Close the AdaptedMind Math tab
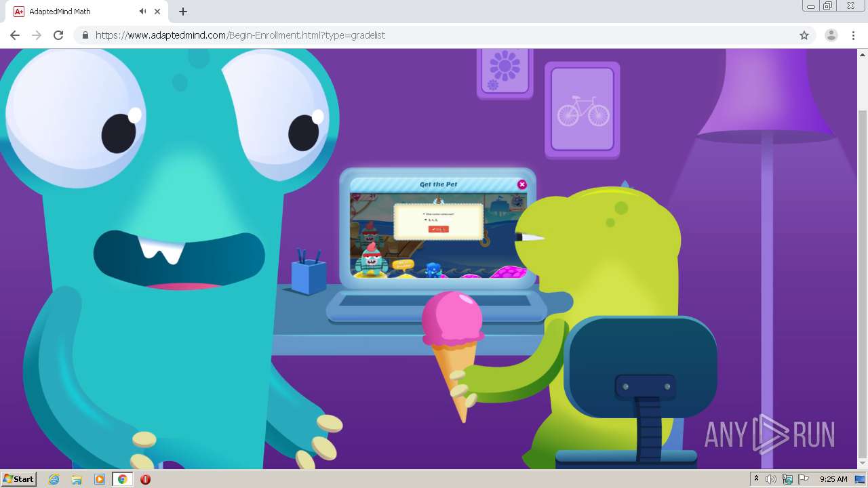Screen dimensions: 868x488 click(x=157, y=12)
